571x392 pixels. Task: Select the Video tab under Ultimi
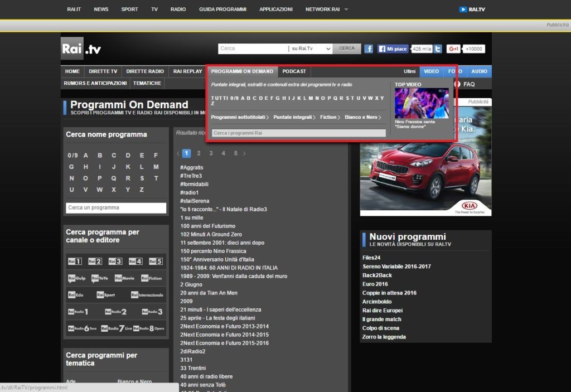pos(431,71)
